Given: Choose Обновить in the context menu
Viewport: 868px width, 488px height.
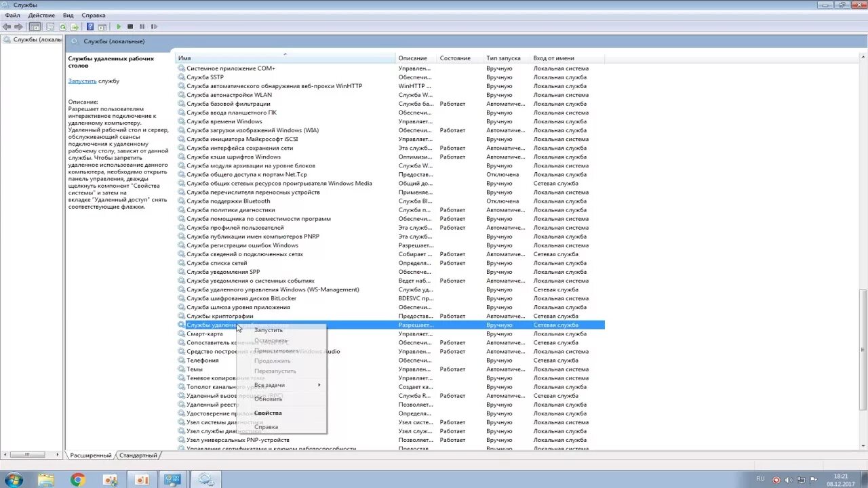Looking at the screenshot, I should [281, 399].
